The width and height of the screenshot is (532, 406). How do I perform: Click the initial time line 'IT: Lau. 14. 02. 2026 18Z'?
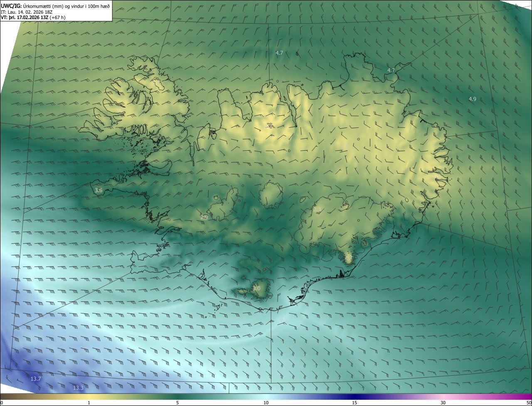tap(27, 12)
